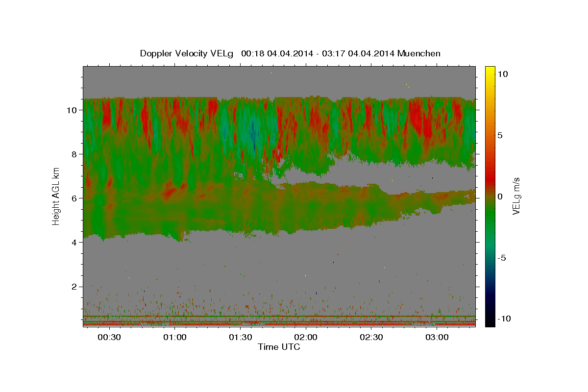Image resolution: width=588 pixels, height=392 pixels.
Task: Click the 'Height AGL km' axis title
Action: point(56,196)
